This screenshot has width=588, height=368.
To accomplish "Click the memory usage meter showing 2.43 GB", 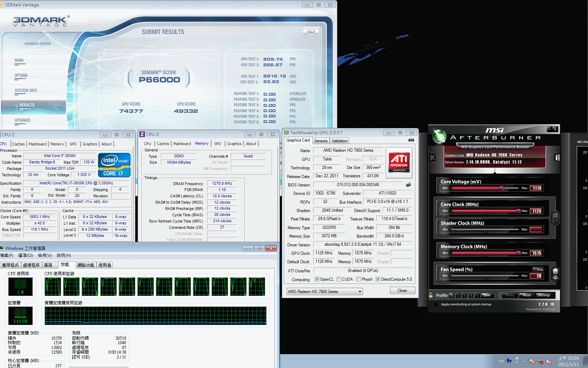I will coord(20,315).
